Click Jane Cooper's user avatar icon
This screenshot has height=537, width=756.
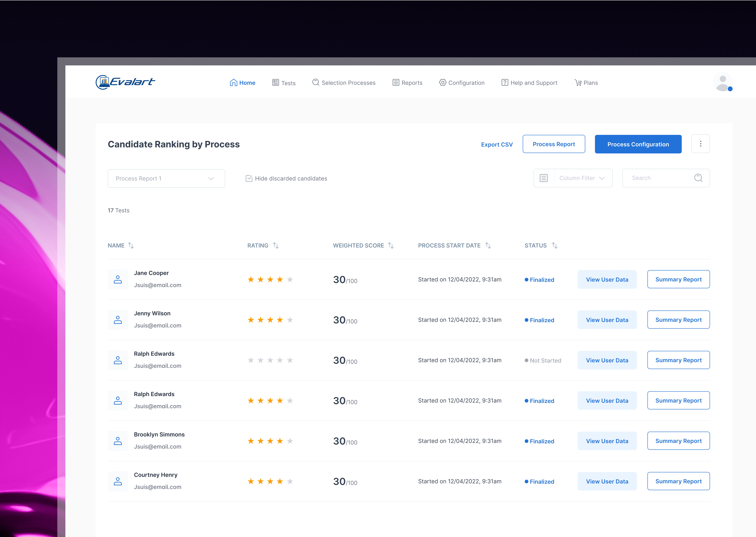click(x=118, y=279)
